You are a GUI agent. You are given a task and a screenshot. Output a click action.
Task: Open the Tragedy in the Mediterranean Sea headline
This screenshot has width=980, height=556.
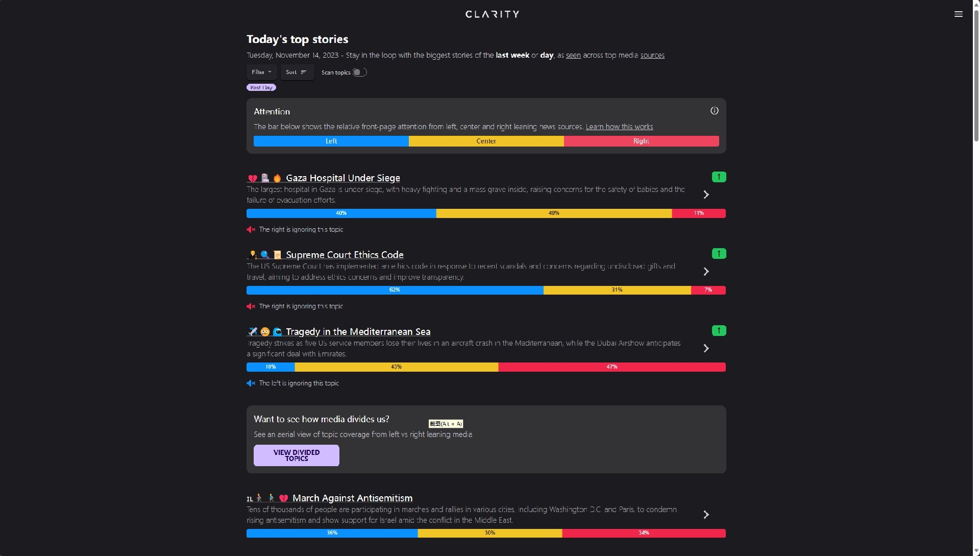[358, 332]
